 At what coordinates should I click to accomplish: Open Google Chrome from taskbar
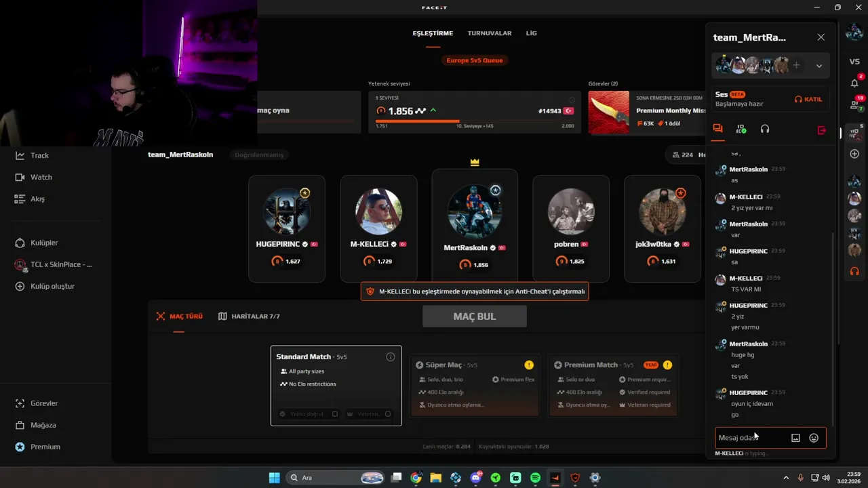click(x=416, y=478)
